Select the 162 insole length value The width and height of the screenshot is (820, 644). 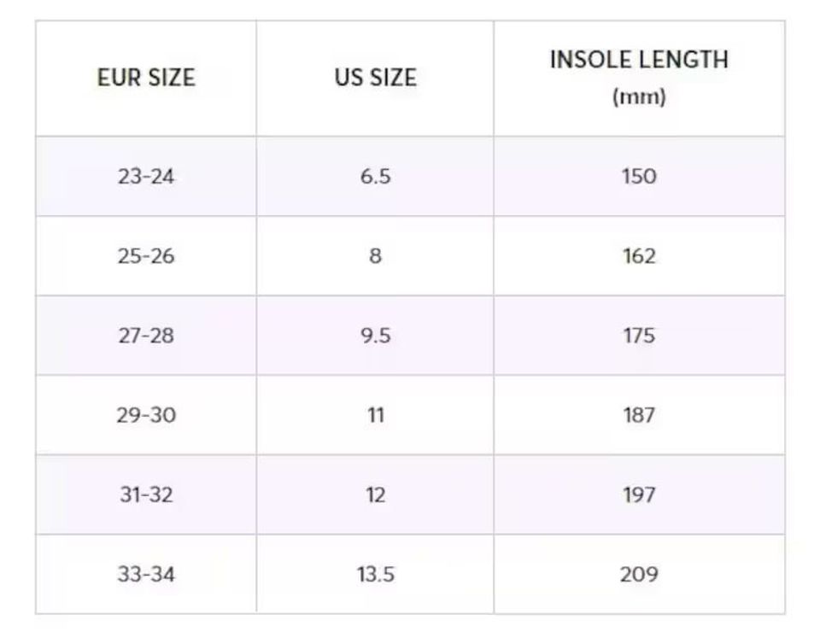(x=639, y=256)
